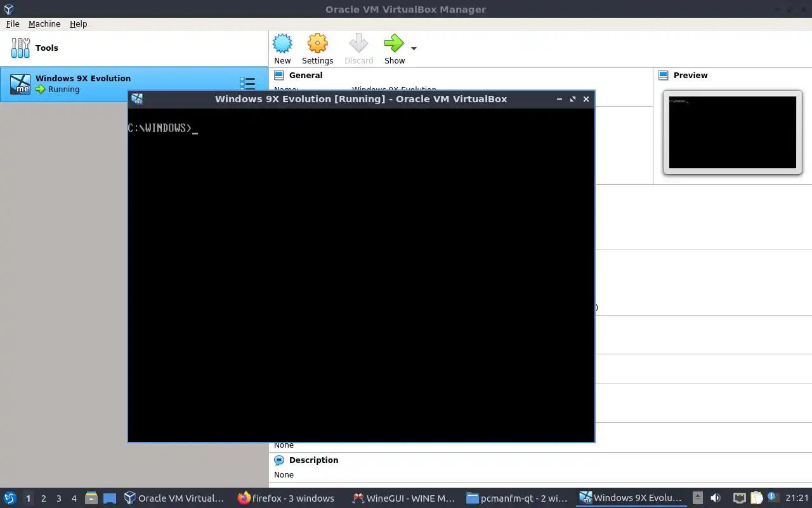812x508 pixels.
Task: Click the network tray icon
Action: [739, 498]
